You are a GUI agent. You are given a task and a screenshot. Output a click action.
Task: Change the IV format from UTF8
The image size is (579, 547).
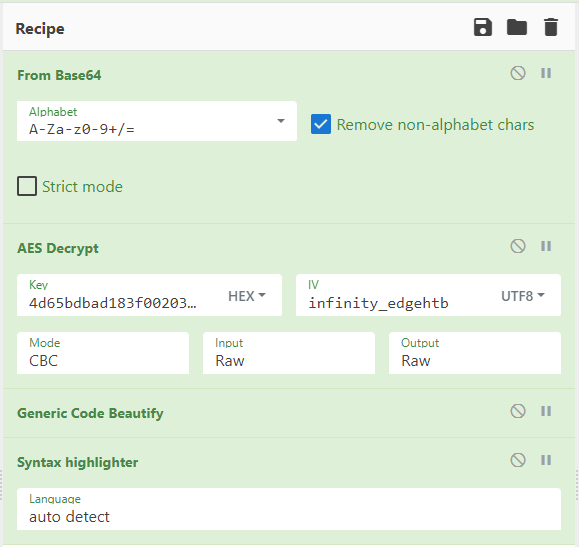(523, 296)
